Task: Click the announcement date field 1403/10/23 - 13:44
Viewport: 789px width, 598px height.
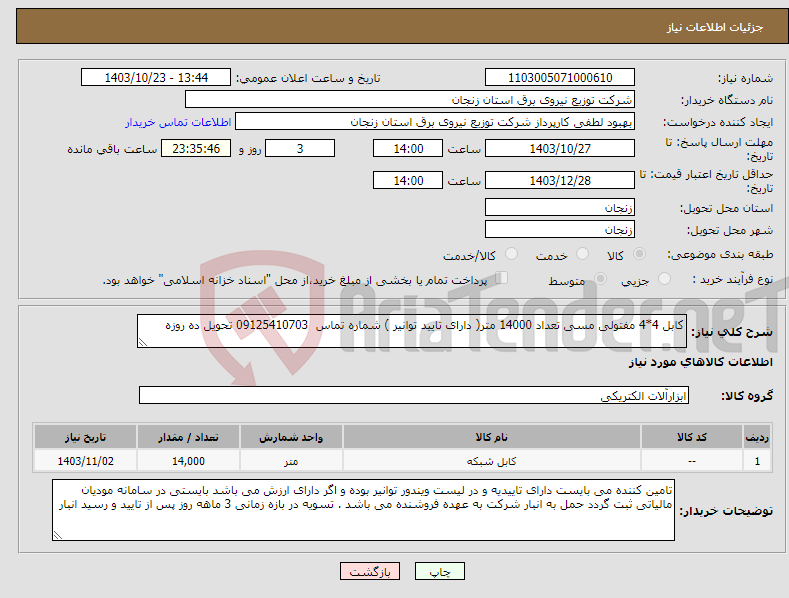Action: click(156, 78)
